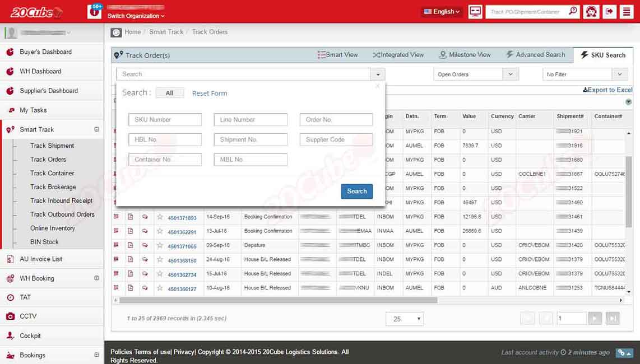Focus the Supplier Code field
This screenshot has height=364, width=640.
[x=336, y=139]
